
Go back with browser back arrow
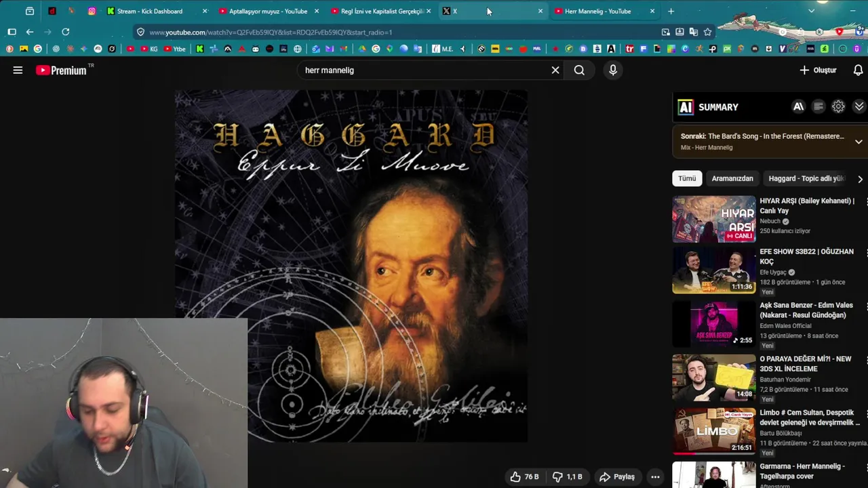click(30, 32)
